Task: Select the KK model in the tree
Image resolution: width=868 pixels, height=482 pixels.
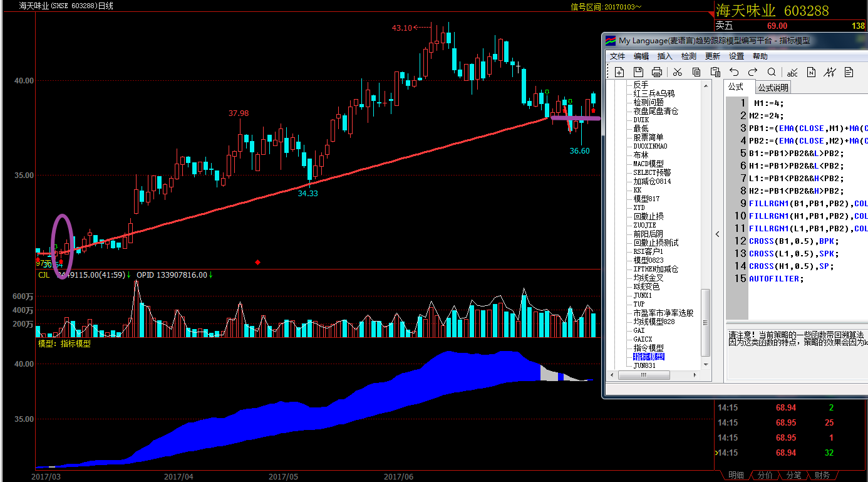Action: coord(638,190)
